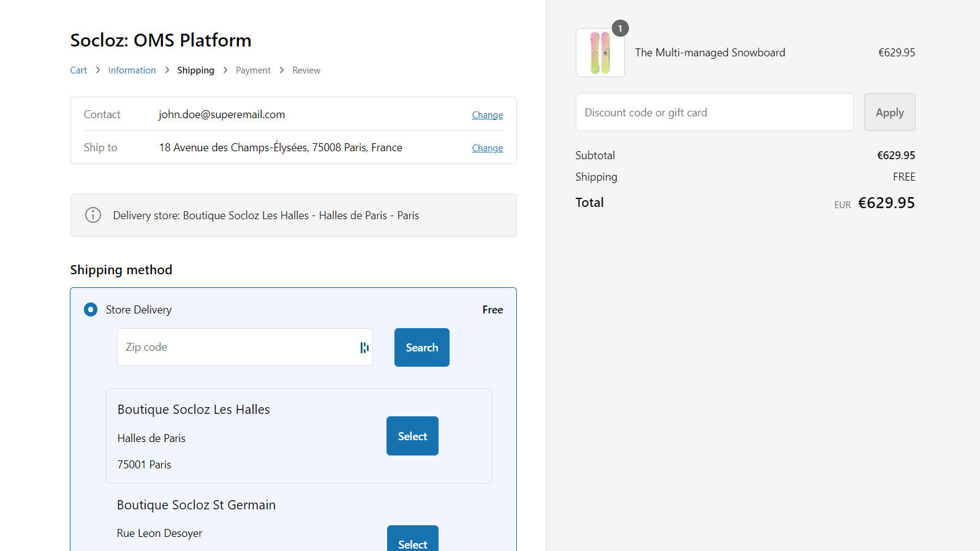Click the Socloz: OMS Platform title
The height and width of the screenshot is (551, 980).
click(161, 40)
